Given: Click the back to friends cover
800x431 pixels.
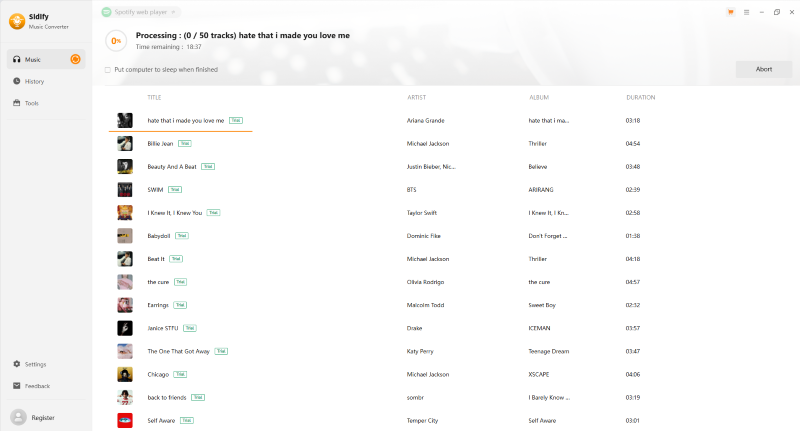Looking at the screenshot, I should (125, 397).
